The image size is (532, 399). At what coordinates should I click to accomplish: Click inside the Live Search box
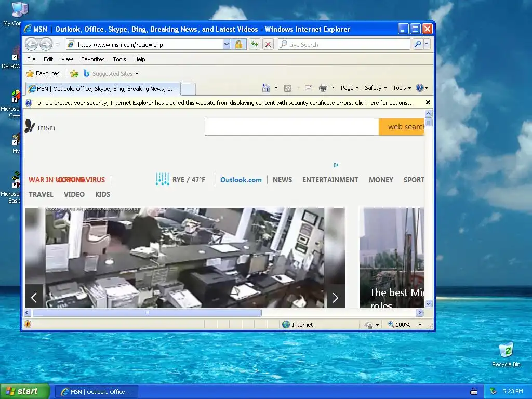coord(344,45)
